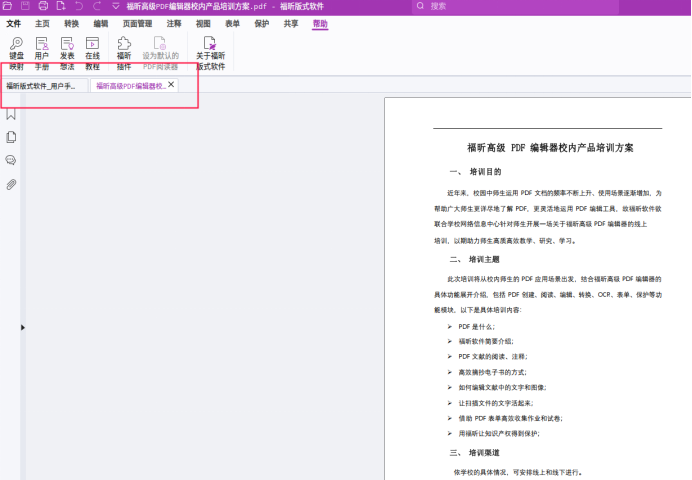Click the bullet item PDF 文献的阅读、注释
The width and height of the screenshot is (692, 480).
[x=493, y=356]
